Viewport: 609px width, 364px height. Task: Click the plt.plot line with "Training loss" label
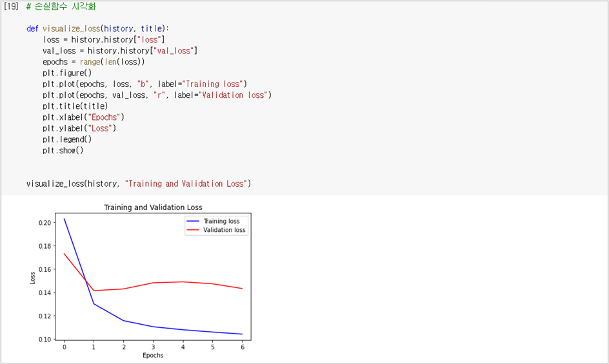tap(145, 84)
